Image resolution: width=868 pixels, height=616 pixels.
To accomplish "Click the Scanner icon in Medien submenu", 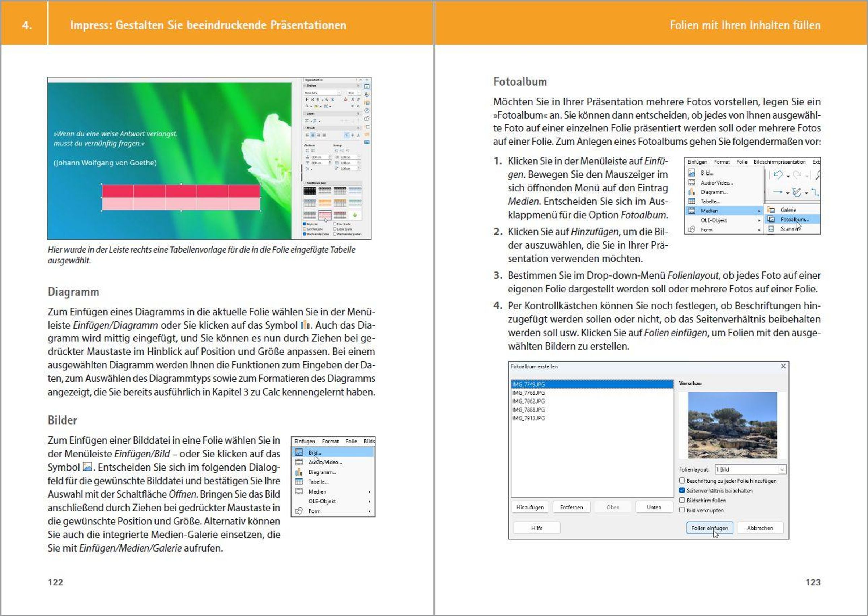I will coord(771,229).
